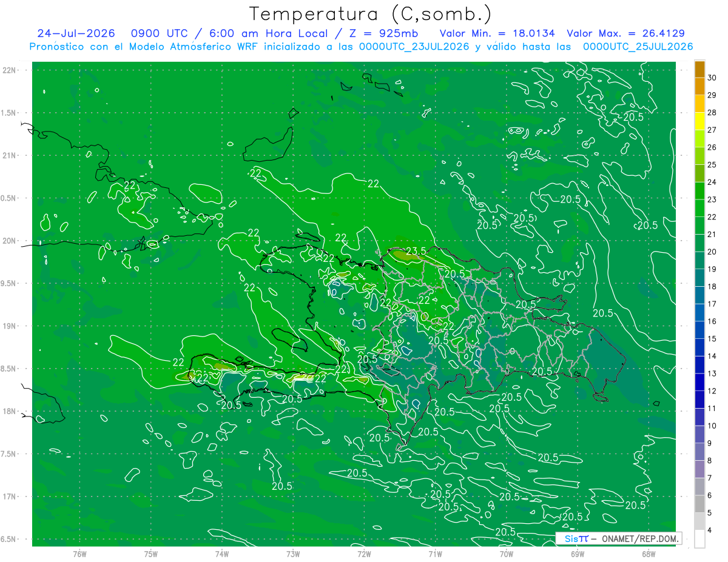Pick the orange swatch between legend 29 and 30

coord(699,87)
